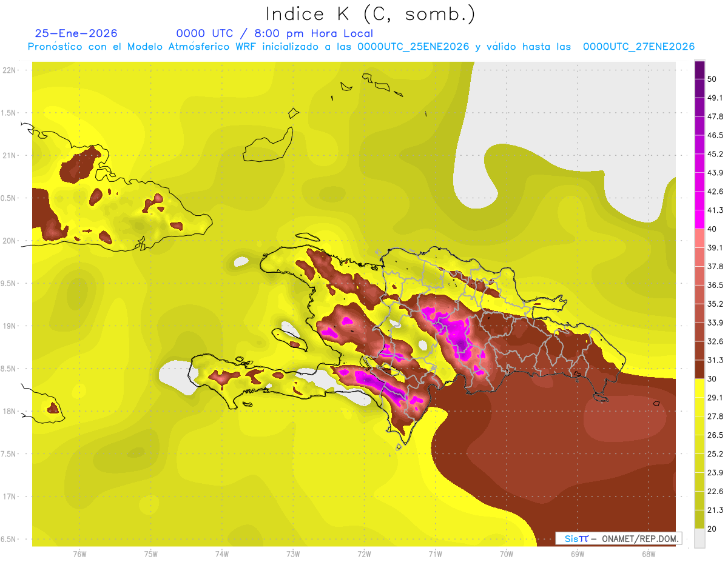The height and width of the screenshot is (562, 728).
Task: Click the color bar label "25.2"
Action: (715, 453)
